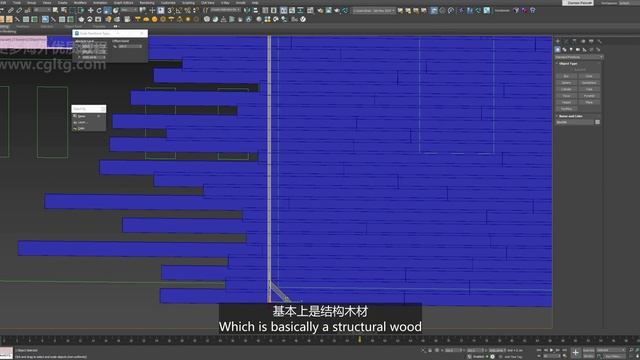The image size is (640, 360).
Task: Click the Mirror tool icon
Action: coord(247,10)
